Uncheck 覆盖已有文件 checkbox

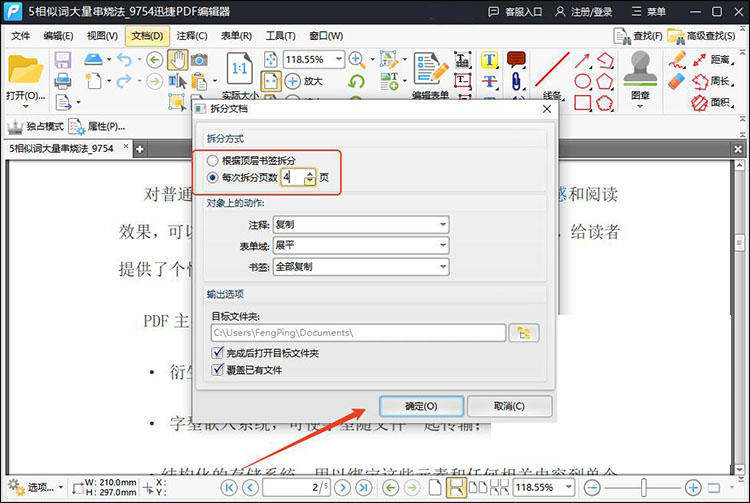[218, 369]
